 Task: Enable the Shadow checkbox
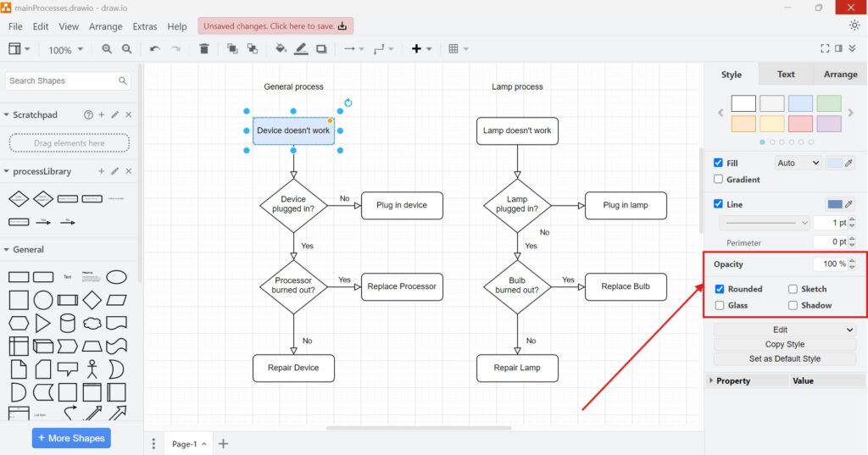pyautogui.click(x=793, y=306)
